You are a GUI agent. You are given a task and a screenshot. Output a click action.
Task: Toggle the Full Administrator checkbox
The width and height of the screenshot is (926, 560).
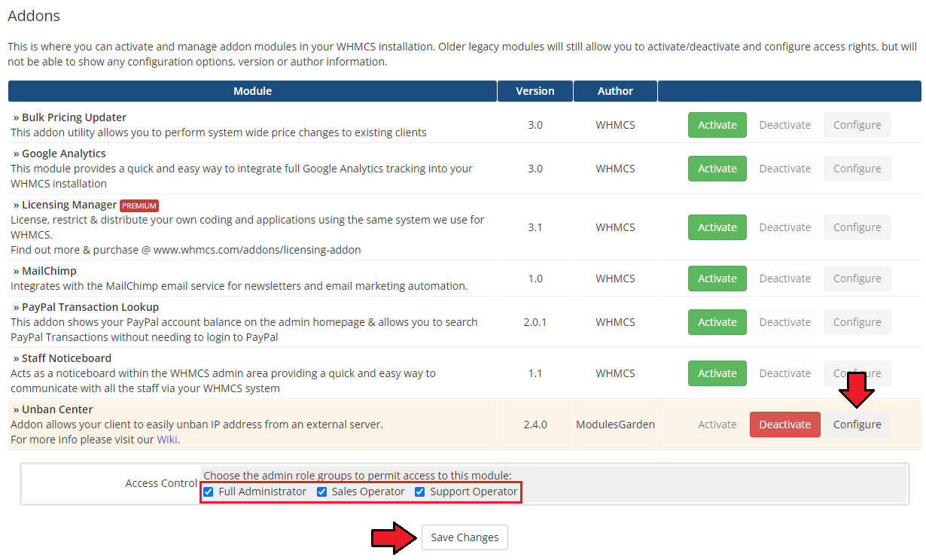pyautogui.click(x=209, y=492)
